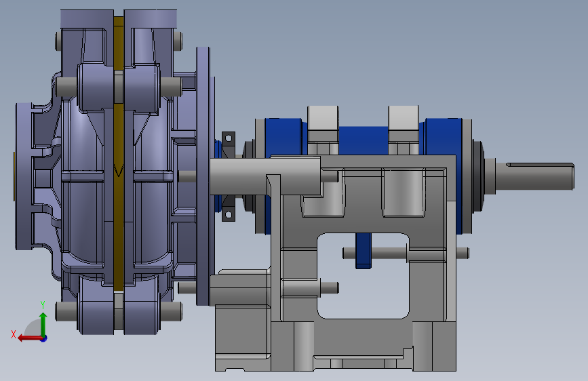588x381 pixels.
Task: Select the blue bearing housing cylinder
Action: 363,141
